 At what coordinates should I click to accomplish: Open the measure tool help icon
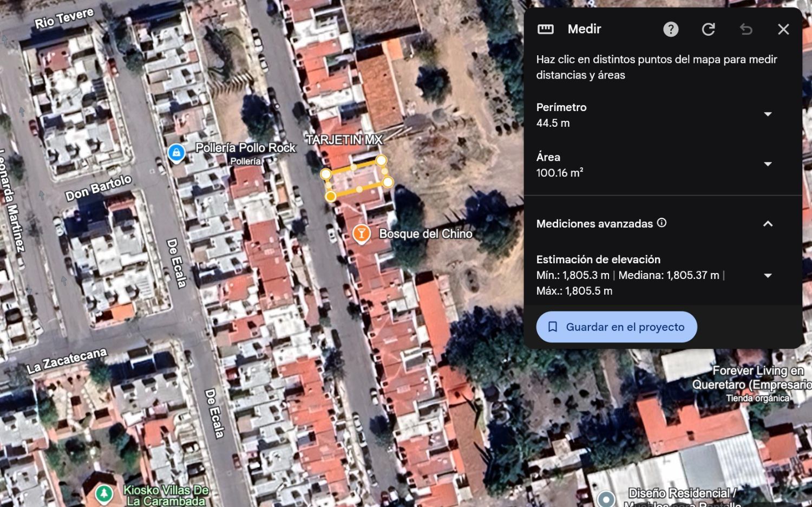pos(671,29)
